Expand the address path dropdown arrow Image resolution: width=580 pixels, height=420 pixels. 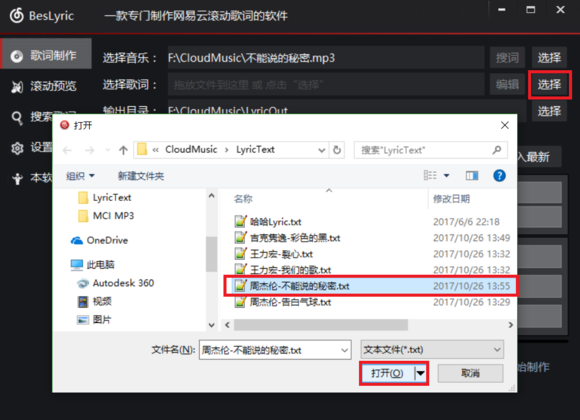(321, 150)
